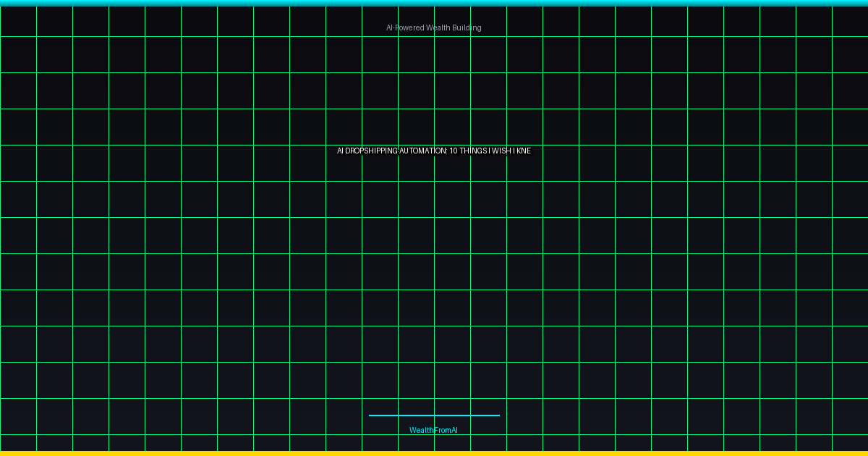Click the right end of the cyan divider

click(498, 415)
